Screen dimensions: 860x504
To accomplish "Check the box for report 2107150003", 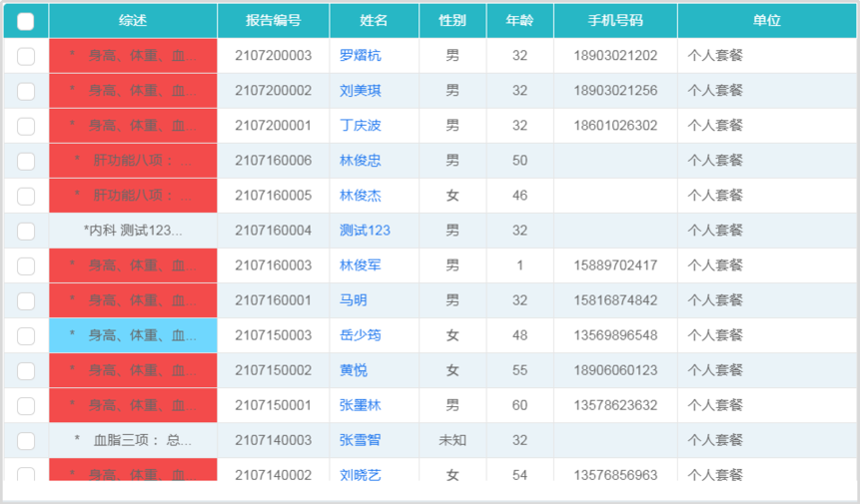I will click(x=26, y=335).
